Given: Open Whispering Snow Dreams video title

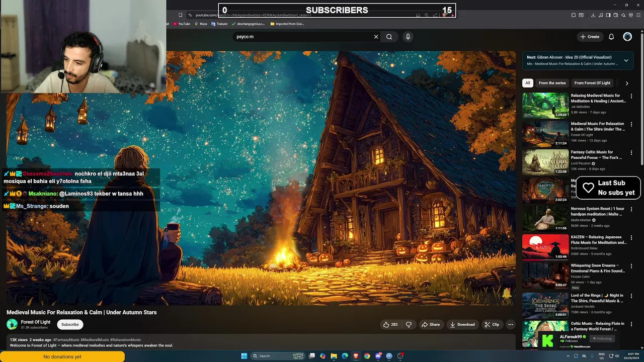Looking at the screenshot, I should coord(598,268).
